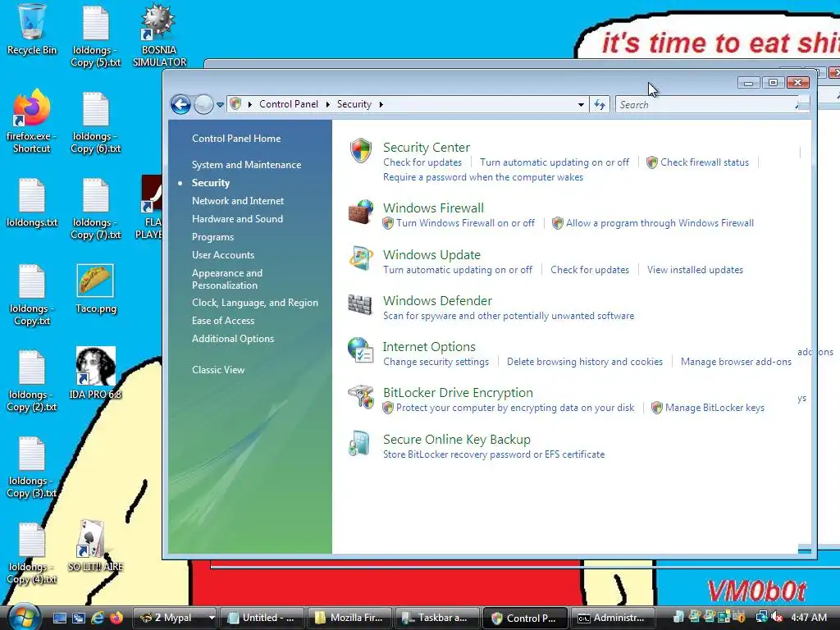The image size is (840, 630).
Task: Focus the Control Panel Search field
Action: click(706, 104)
